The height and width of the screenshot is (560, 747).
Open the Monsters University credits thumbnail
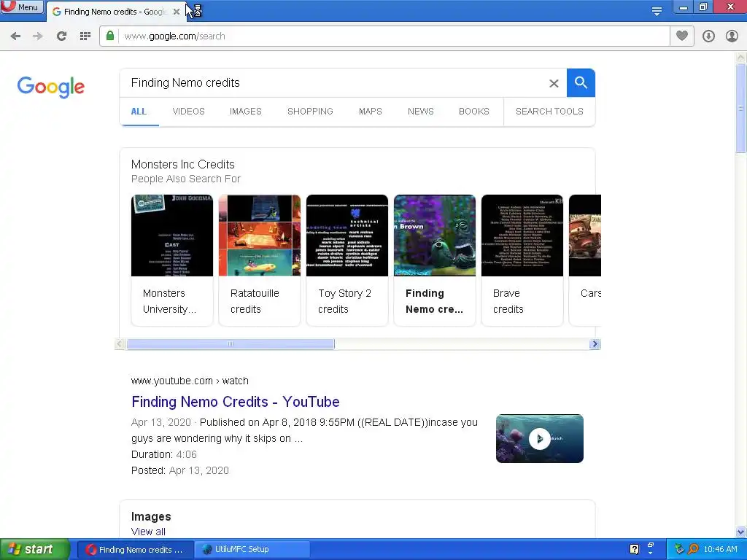pos(172,236)
